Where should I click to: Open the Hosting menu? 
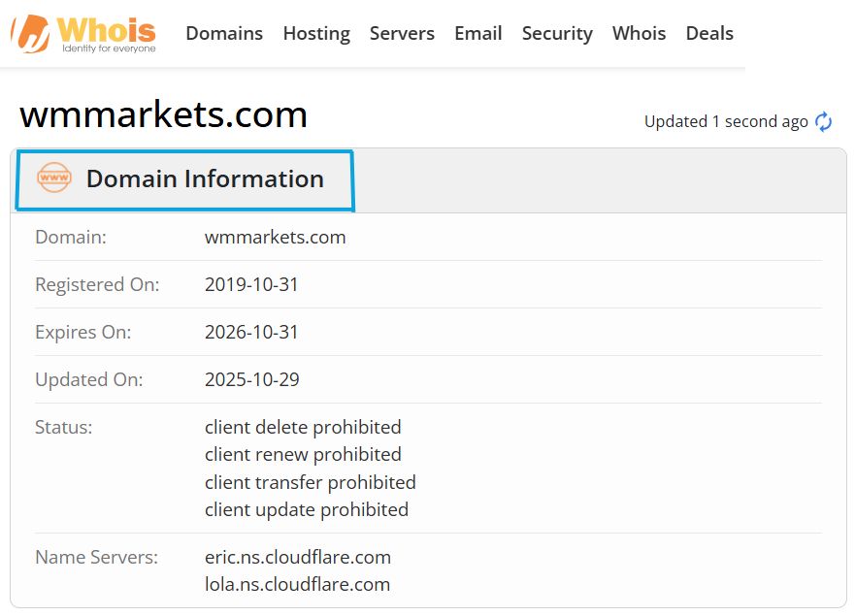click(x=316, y=34)
